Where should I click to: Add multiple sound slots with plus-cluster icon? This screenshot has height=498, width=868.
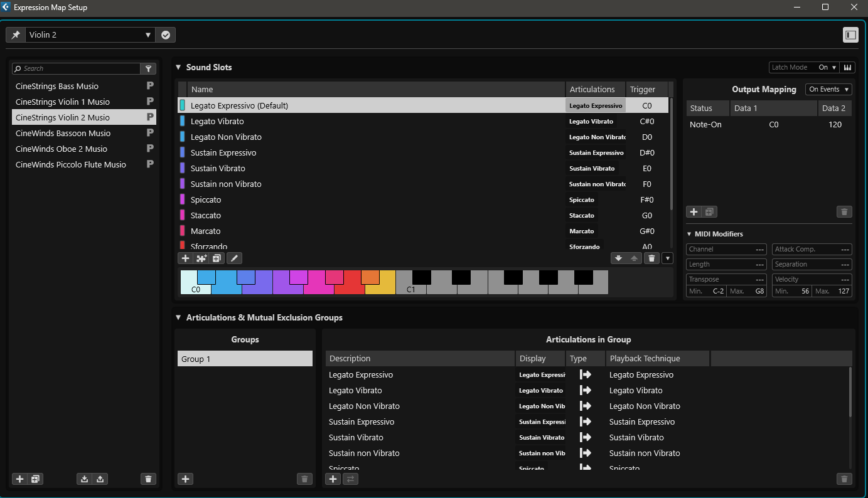click(x=201, y=258)
